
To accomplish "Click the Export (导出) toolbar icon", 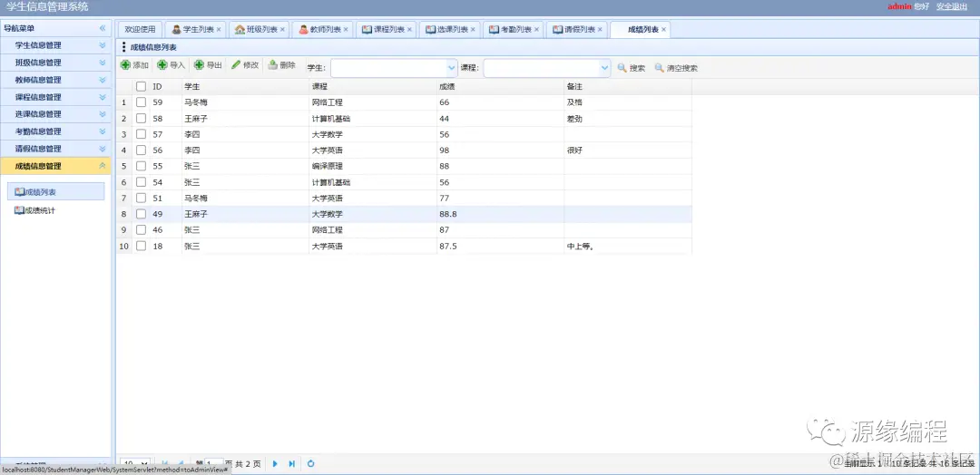I will pyautogui.click(x=199, y=65).
